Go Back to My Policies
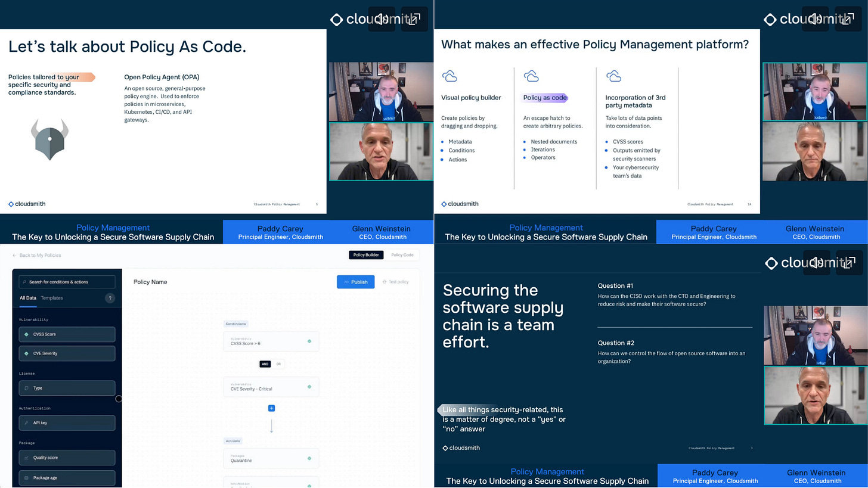Image resolution: width=868 pixels, height=488 pixels. (36, 255)
